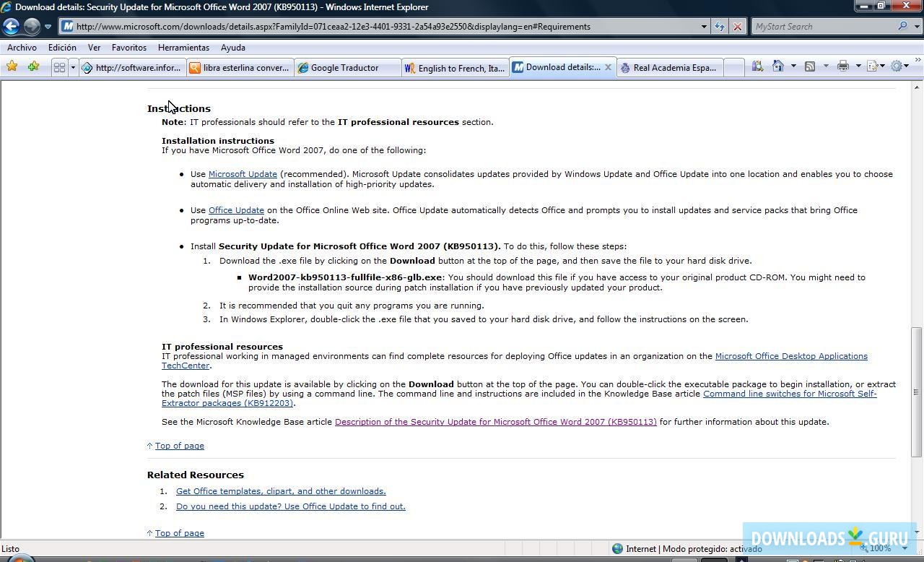Open Get Office templates, clipart link
This screenshot has height=562, width=924.
click(281, 491)
